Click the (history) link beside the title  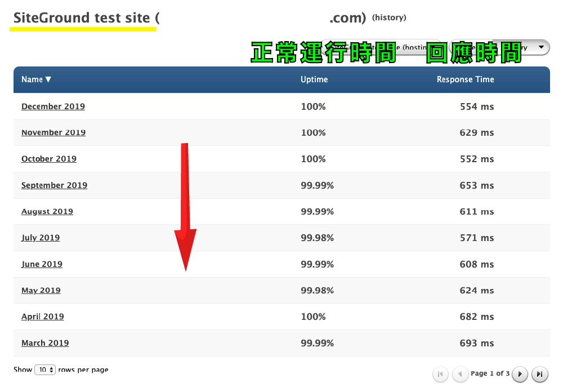[x=389, y=17]
